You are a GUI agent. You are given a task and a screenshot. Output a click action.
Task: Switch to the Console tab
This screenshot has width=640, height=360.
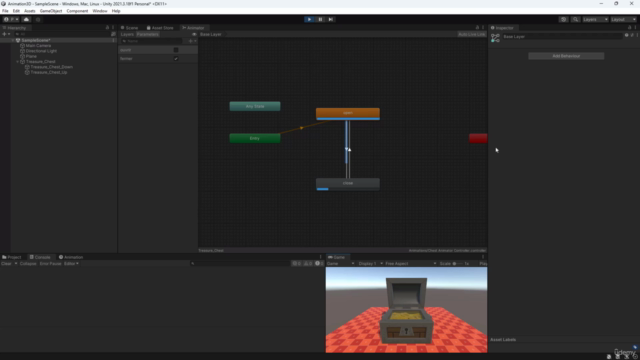[x=40, y=257]
